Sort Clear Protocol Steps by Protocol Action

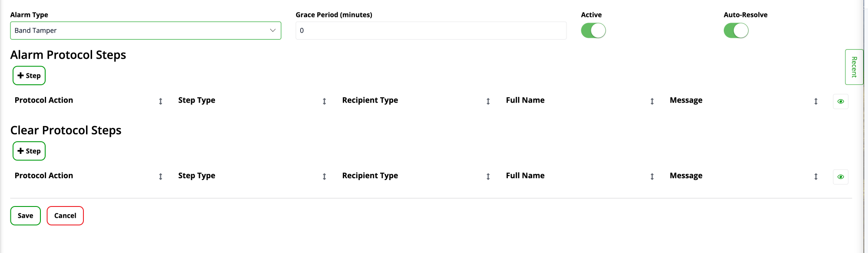[160, 176]
